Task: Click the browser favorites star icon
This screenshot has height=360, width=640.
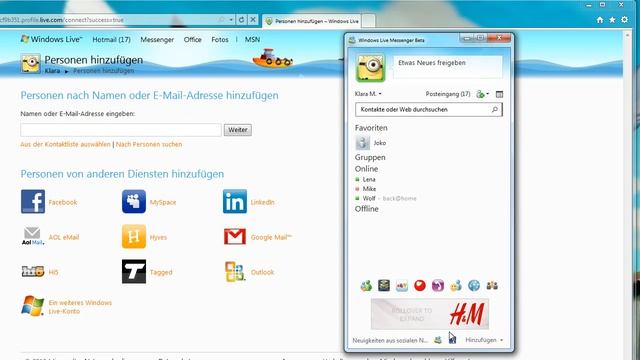Action: coord(612,20)
